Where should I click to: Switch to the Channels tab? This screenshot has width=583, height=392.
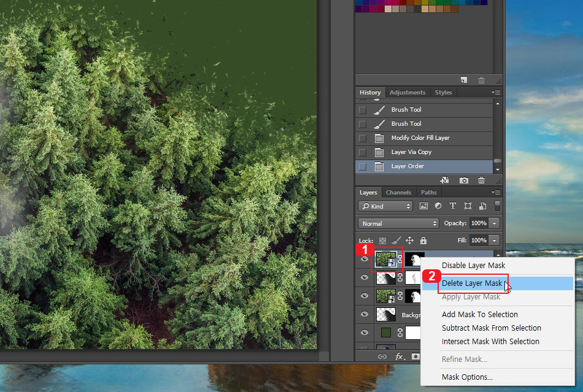pos(398,192)
